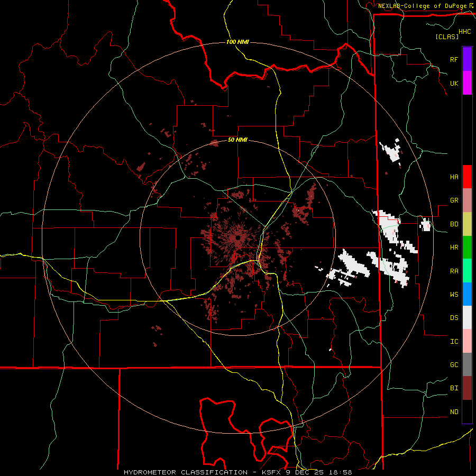Click the KSFX station identifier
This screenshot has width=476, height=476.
pyautogui.click(x=271, y=472)
